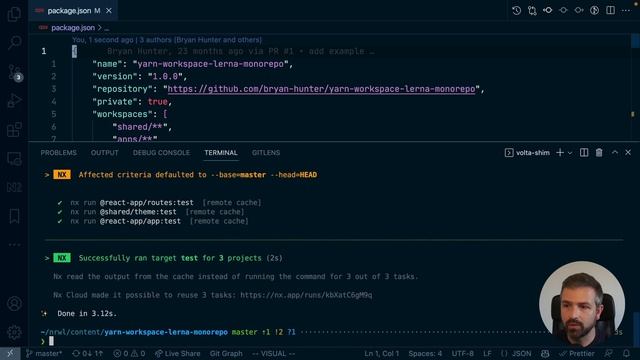Open the nx.app runs link in terminal

point(306,295)
